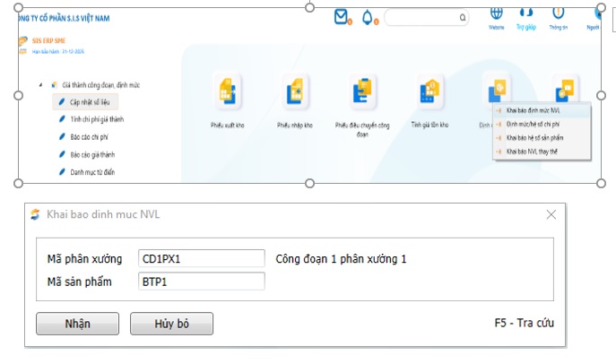Click the bell notification icon
This screenshot has width=616, height=364.
click(368, 17)
